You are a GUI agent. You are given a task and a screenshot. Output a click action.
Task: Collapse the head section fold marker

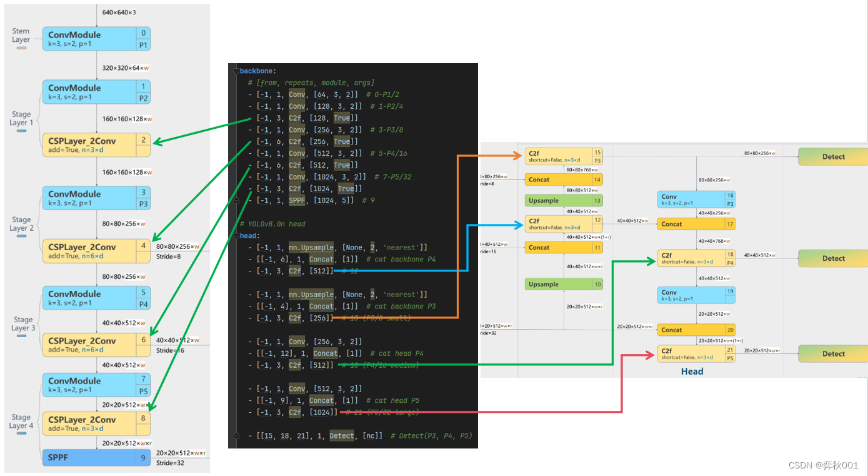236,236
